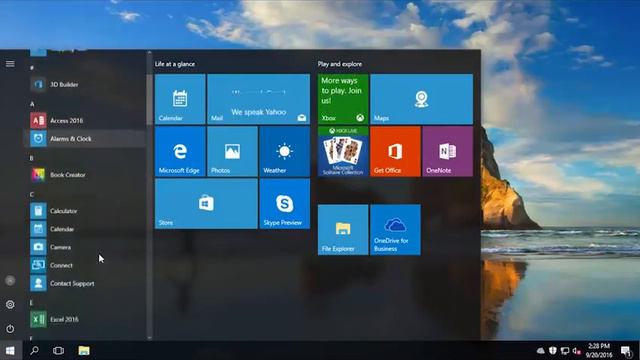Image resolution: width=640 pixels, height=360 pixels.
Task: Open Power options in Start sidebar
Action: tap(10, 329)
